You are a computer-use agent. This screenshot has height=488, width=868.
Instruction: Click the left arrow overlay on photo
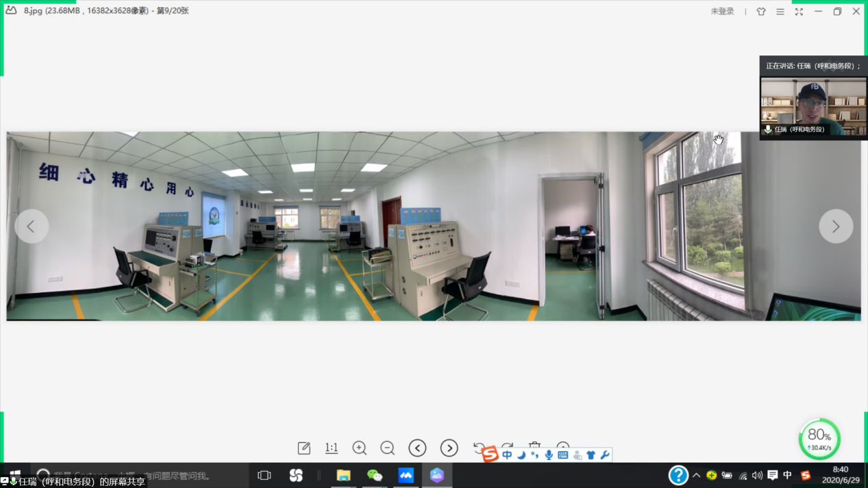(32, 227)
